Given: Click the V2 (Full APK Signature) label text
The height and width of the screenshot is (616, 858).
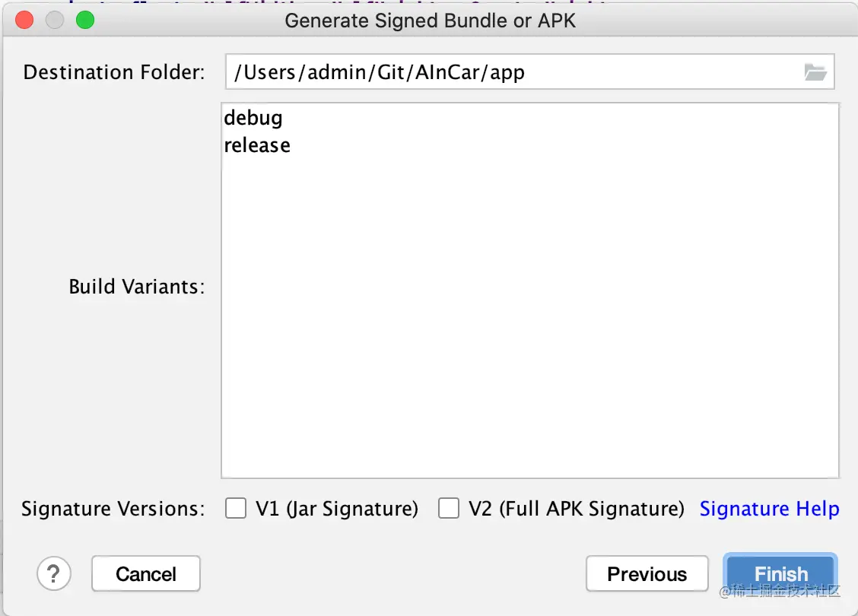Looking at the screenshot, I should [576, 509].
